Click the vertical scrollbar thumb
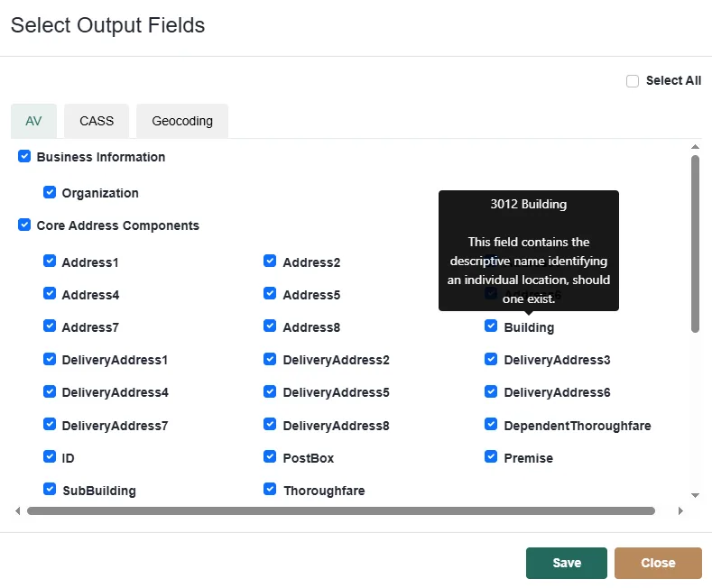The image size is (712, 588). point(695,243)
